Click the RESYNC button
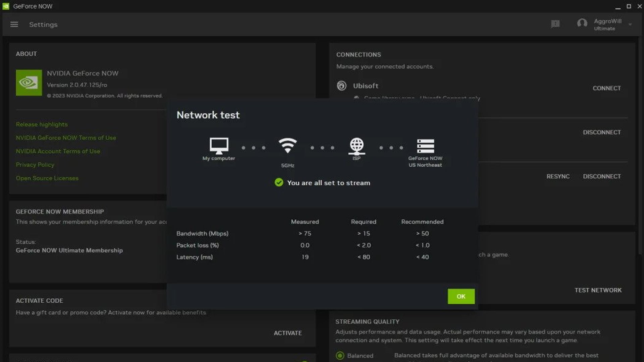The image size is (644, 362). (x=558, y=176)
